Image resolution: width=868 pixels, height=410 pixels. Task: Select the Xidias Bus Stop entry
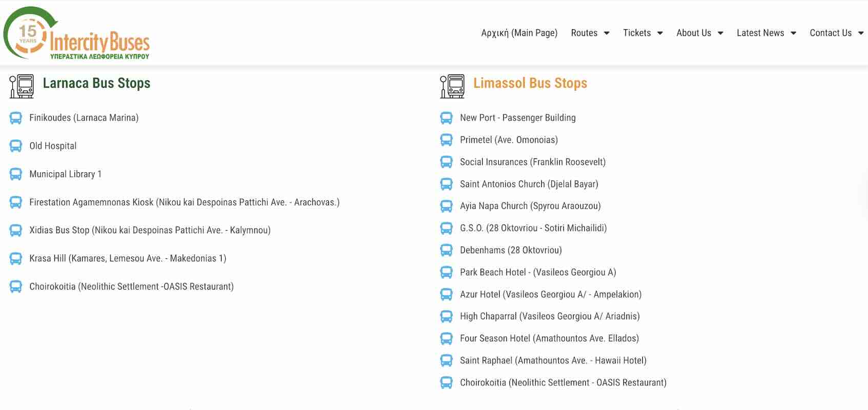point(149,230)
